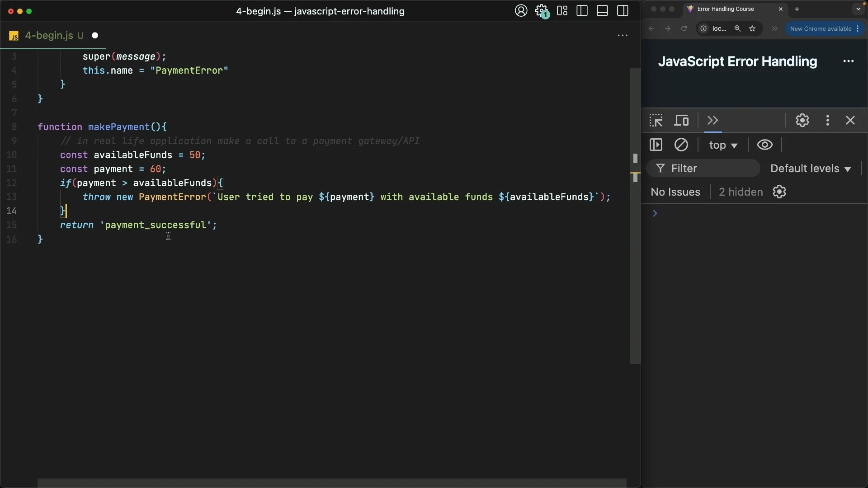This screenshot has height=488, width=868.
Task: Toggle the bottom panel visibility
Action: tap(602, 11)
